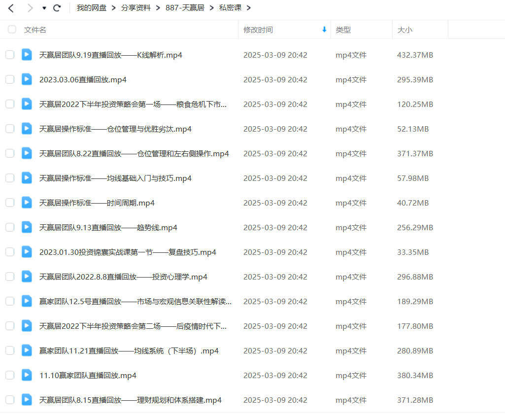
Task: Select checkbox for 投资心理学.mp4
Action: [x=10, y=277]
